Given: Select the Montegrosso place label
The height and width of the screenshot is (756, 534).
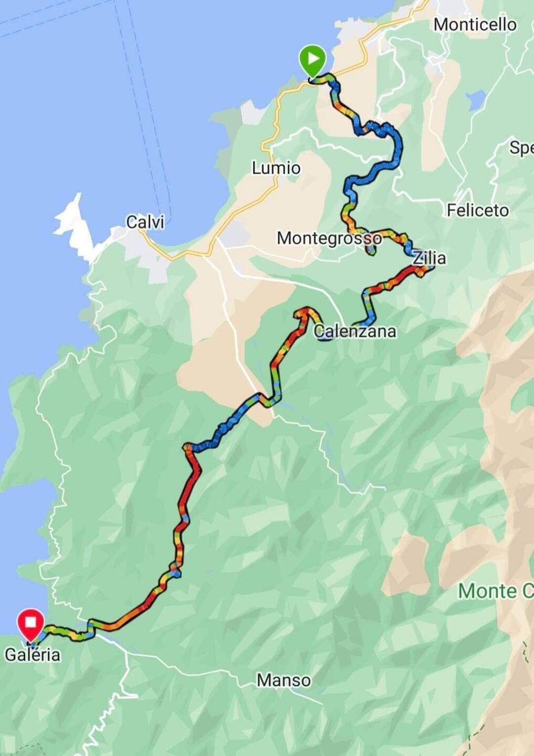Looking at the screenshot, I should coord(329,238).
